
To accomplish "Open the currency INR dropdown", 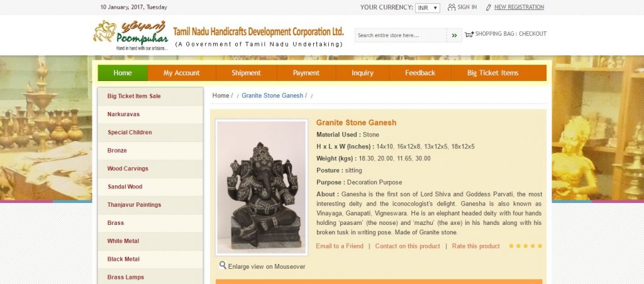I will (x=428, y=8).
